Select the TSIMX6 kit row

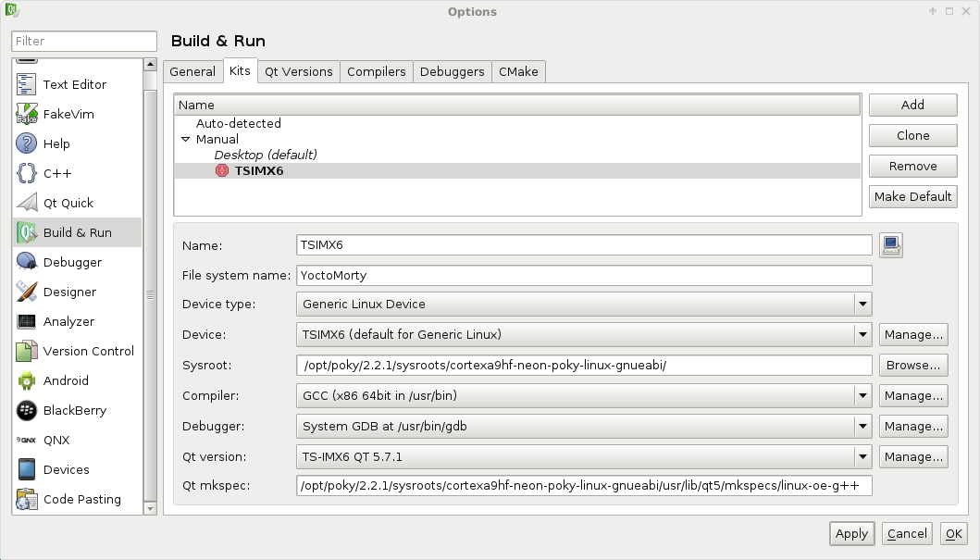tap(517, 170)
